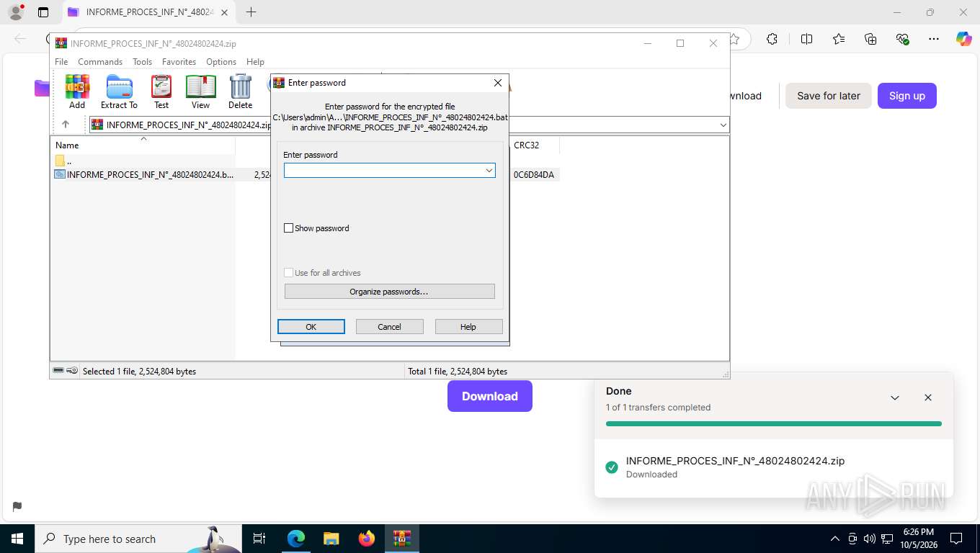Open the Windows Start menu

(17, 539)
